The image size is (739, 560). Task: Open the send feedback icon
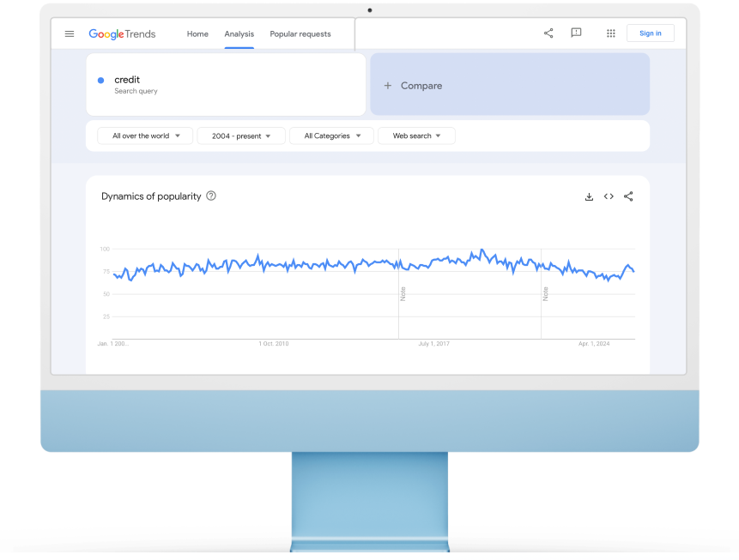coord(576,33)
